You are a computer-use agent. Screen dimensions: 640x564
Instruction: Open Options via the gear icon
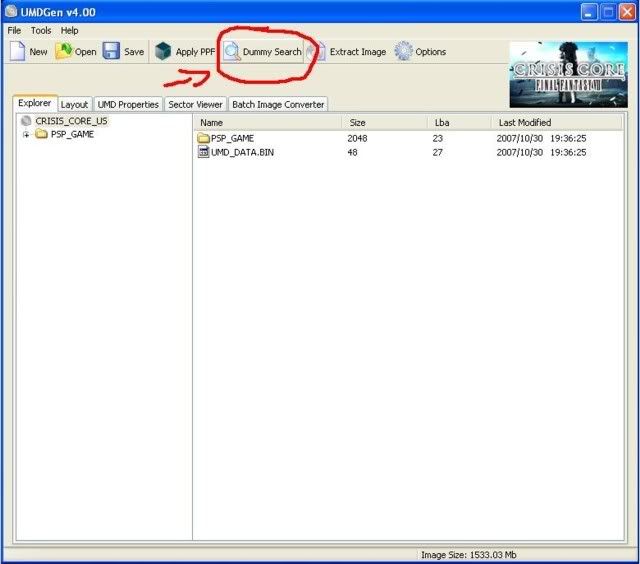[403, 52]
